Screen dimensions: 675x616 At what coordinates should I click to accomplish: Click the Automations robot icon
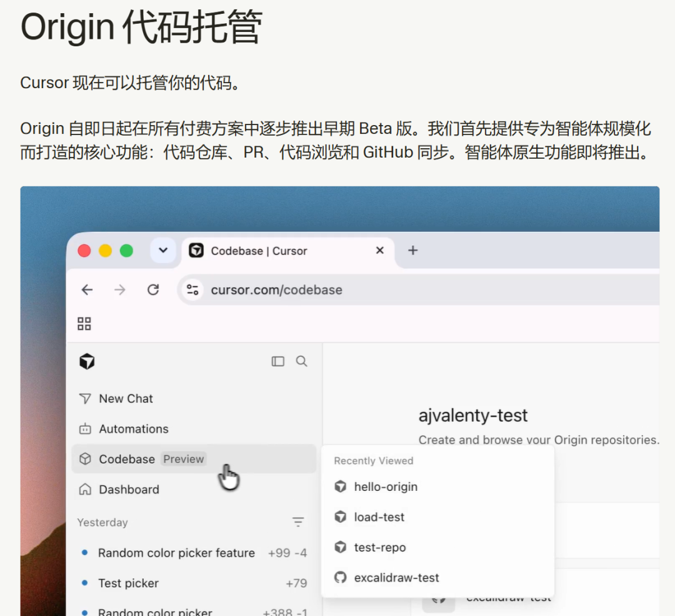[x=85, y=429]
